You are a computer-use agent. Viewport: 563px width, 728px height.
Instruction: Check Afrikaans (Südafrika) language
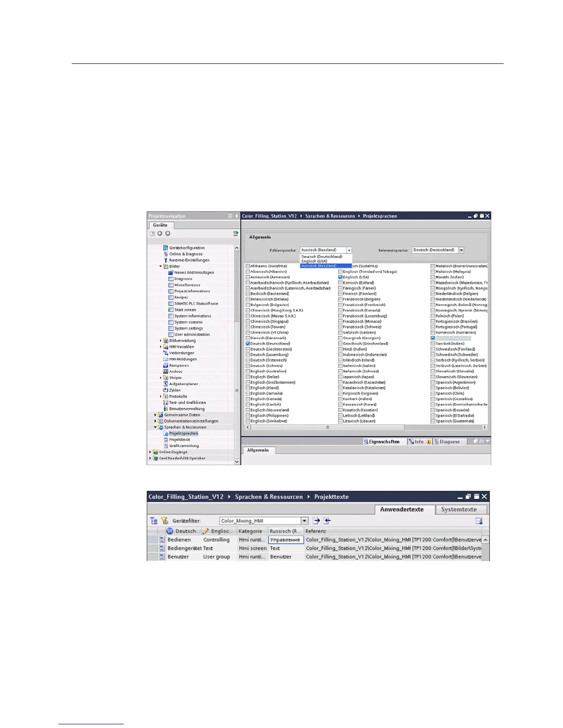pyautogui.click(x=248, y=266)
